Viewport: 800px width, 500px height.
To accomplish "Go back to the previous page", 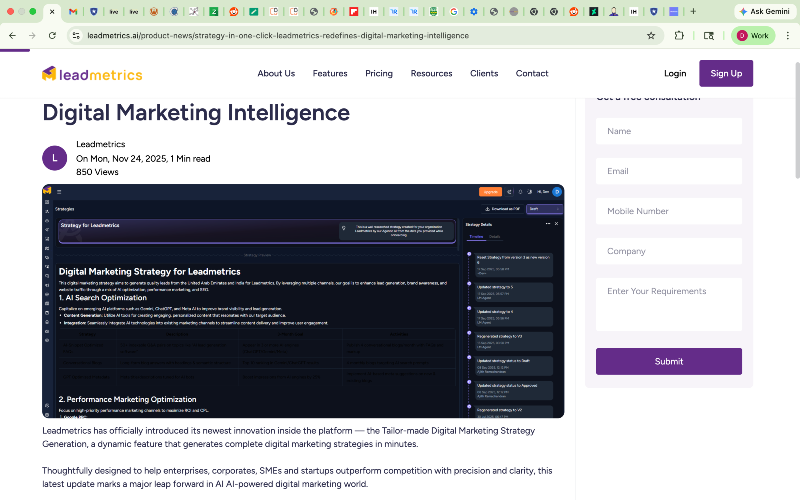I will pyautogui.click(x=12, y=36).
